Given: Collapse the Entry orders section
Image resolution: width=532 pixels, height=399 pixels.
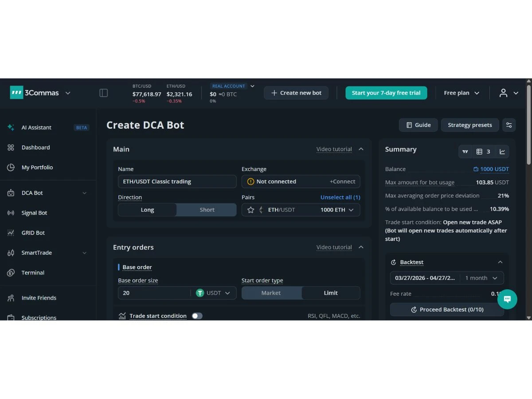Looking at the screenshot, I should [x=361, y=247].
